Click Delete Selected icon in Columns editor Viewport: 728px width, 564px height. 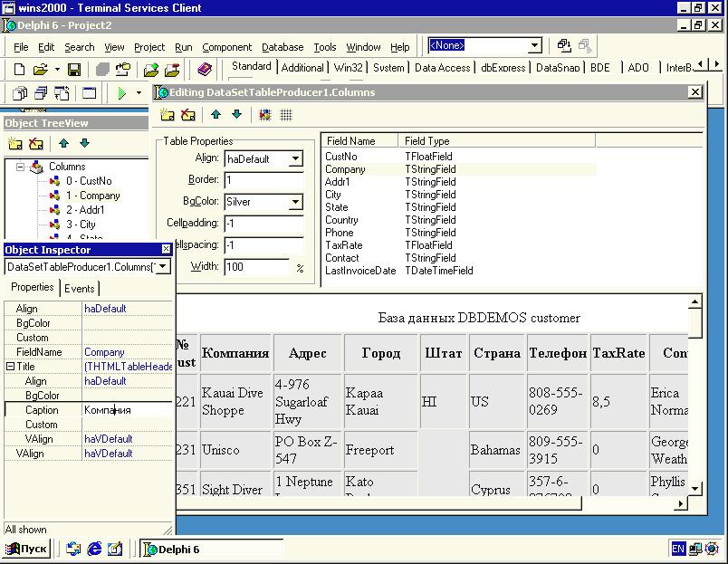click(x=188, y=115)
